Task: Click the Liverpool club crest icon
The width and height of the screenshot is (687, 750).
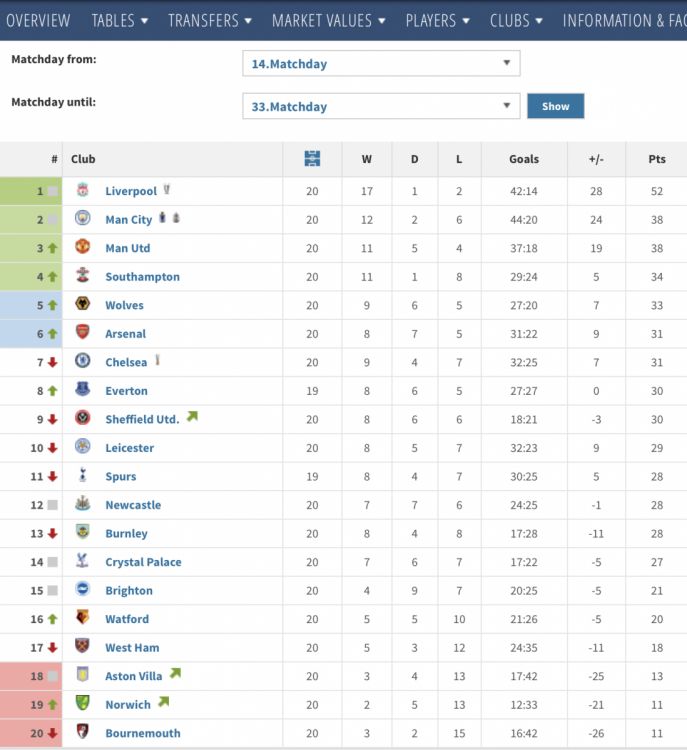Action: pos(83,191)
